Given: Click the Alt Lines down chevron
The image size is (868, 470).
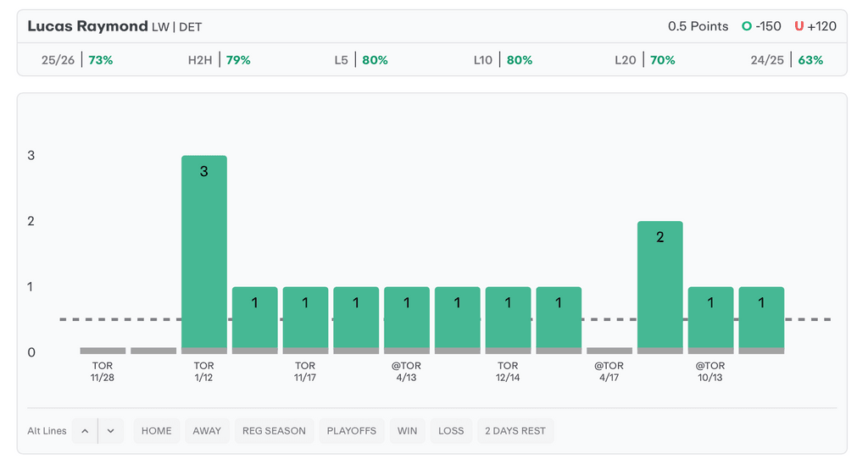Looking at the screenshot, I should (111, 431).
